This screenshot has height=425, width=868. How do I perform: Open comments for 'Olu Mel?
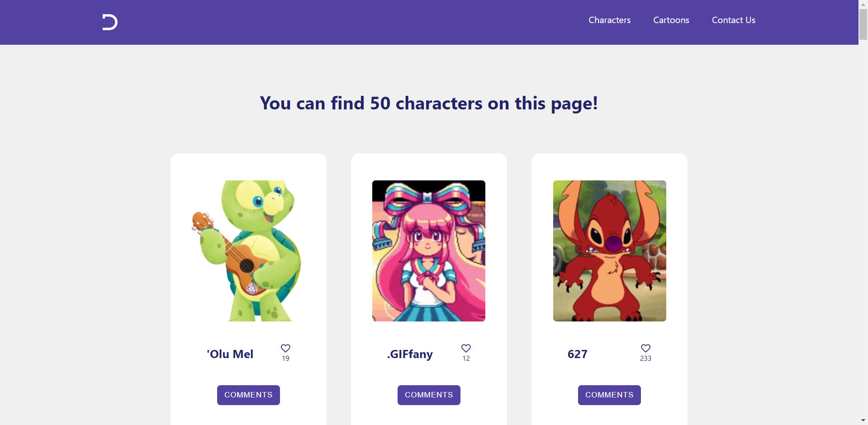pos(248,395)
